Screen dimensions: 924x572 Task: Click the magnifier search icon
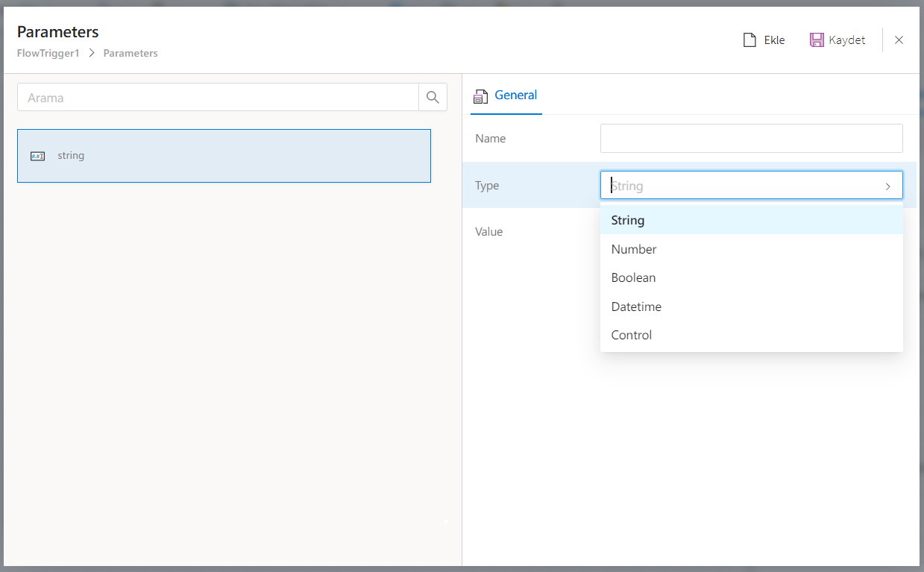tap(433, 98)
